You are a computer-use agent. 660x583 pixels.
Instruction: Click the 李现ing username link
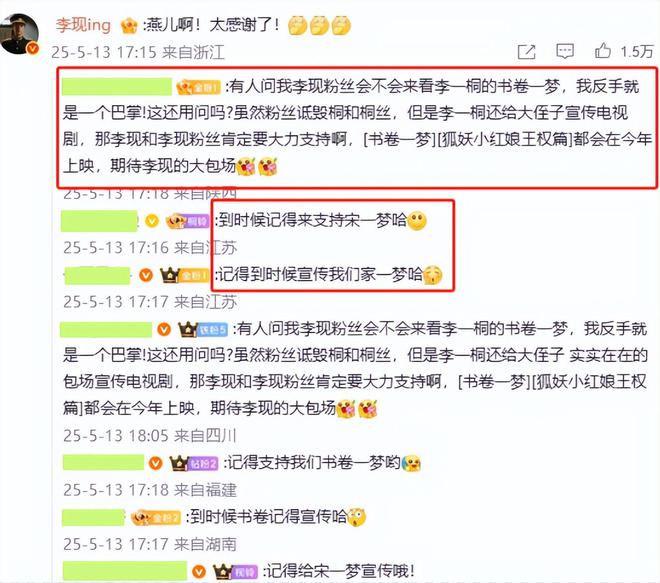[x=83, y=25]
